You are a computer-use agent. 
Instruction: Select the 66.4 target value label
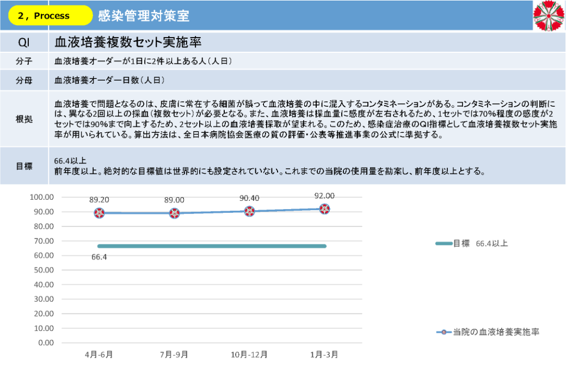[x=99, y=258]
